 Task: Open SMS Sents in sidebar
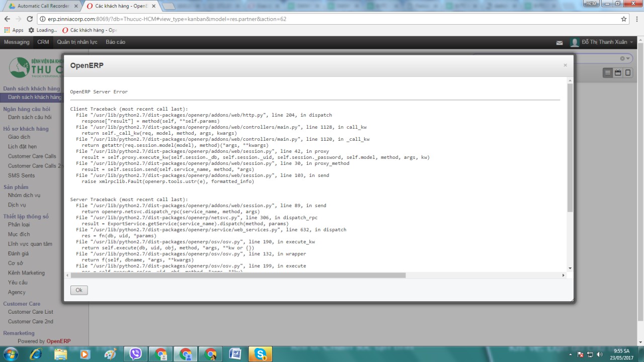[21, 175]
